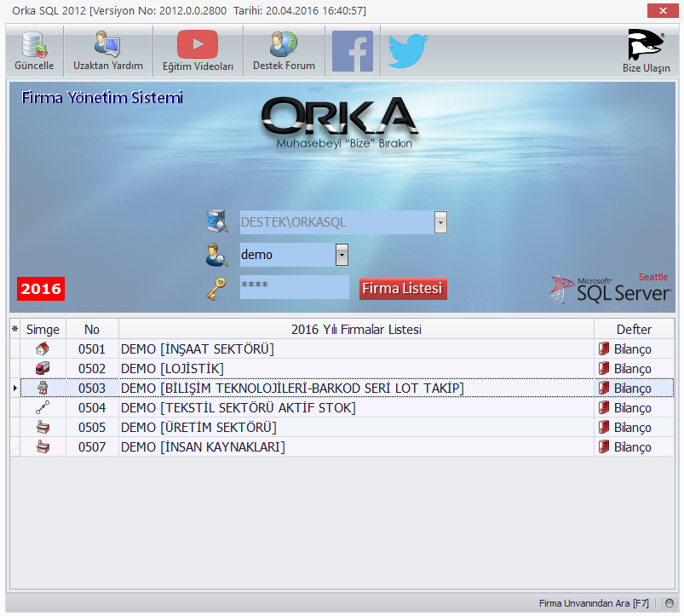This screenshot has height=616, width=684.
Task: Click the ledger book icon in TEKSTİL row
Action: pos(604,407)
